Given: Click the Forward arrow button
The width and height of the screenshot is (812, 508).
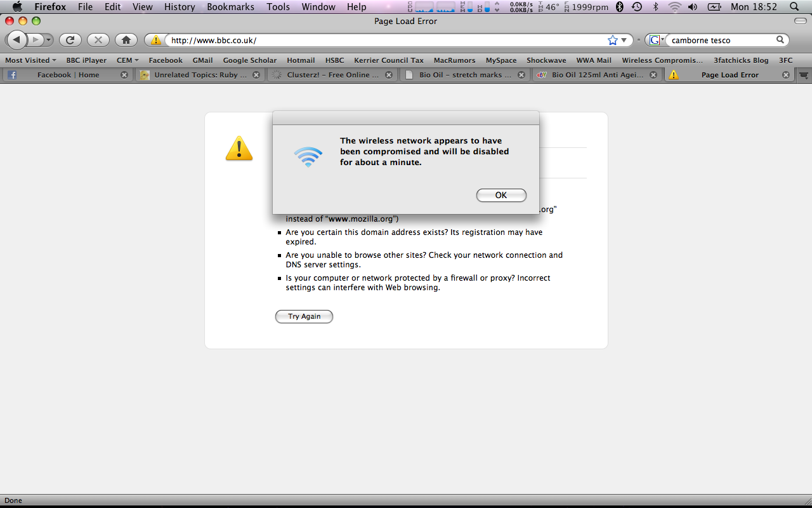Looking at the screenshot, I should click(36, 40).
